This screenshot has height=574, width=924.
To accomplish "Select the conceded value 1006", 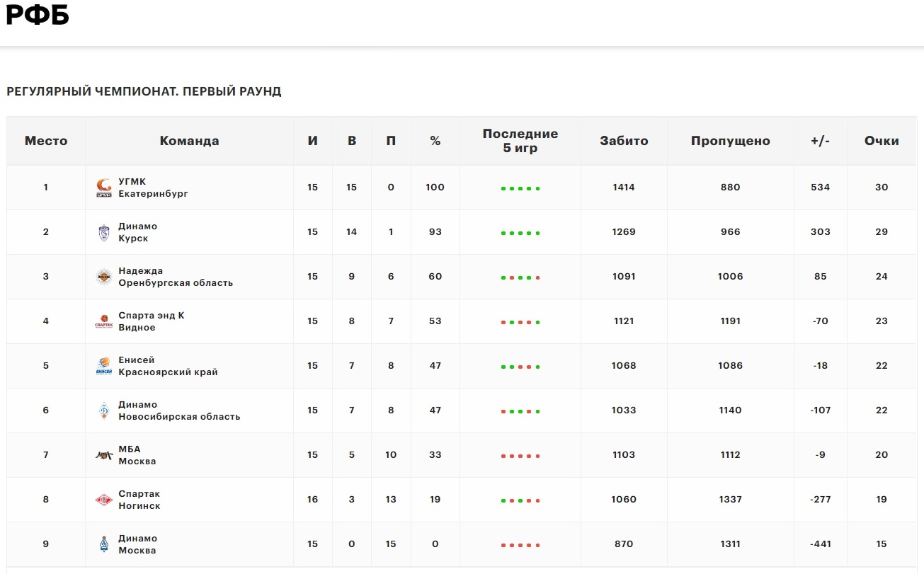I will tap(731, 277).
